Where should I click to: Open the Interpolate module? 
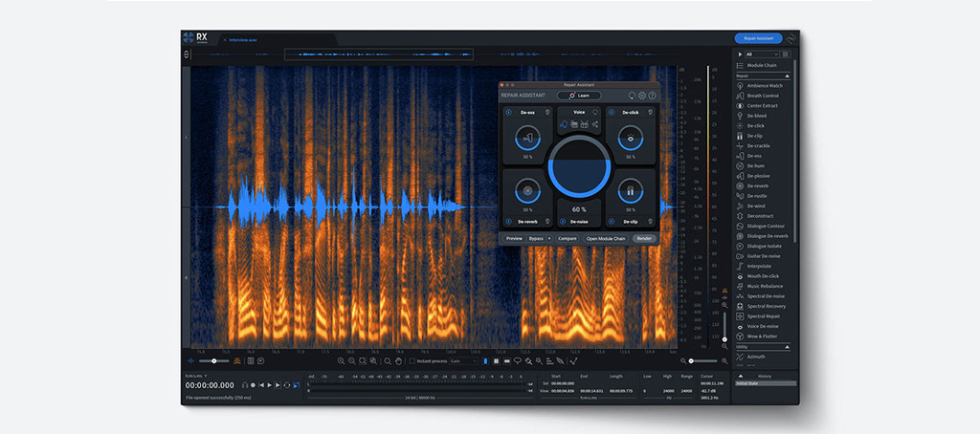click(x=754, y=266)
